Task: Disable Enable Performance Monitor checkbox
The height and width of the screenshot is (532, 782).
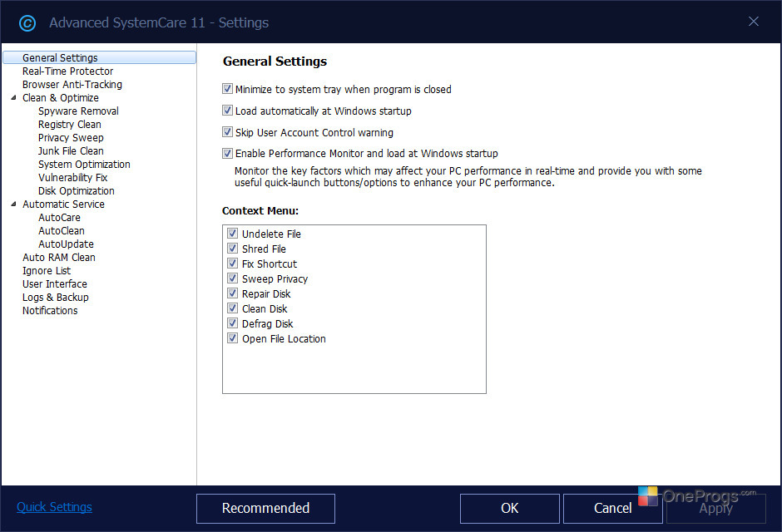Action: click(x=227, y=154)
